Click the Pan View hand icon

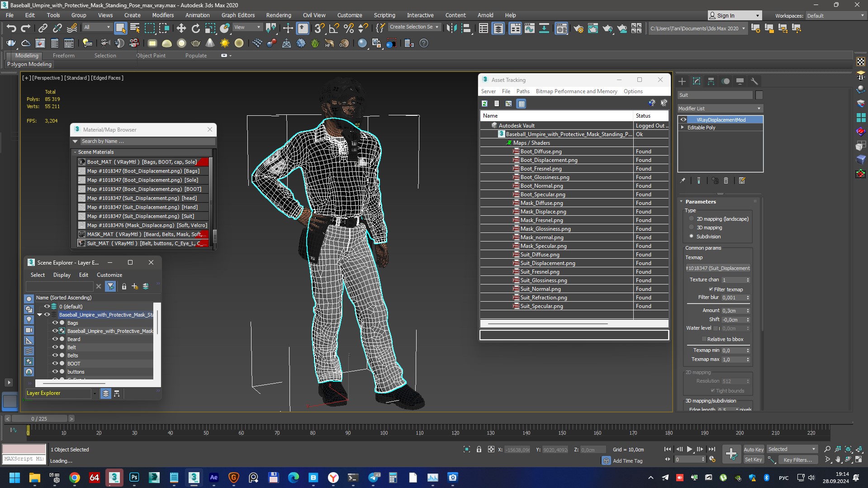click(x=838, y=460)
